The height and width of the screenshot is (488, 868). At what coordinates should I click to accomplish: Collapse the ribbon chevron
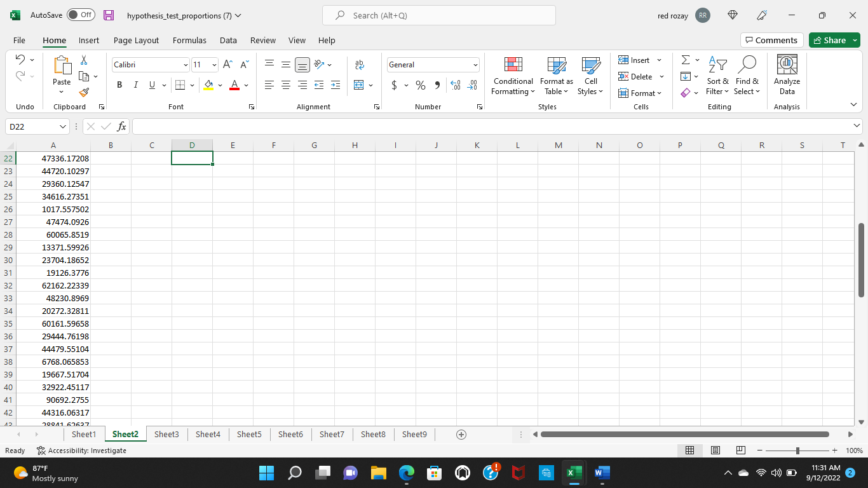(x=853, y=104)
